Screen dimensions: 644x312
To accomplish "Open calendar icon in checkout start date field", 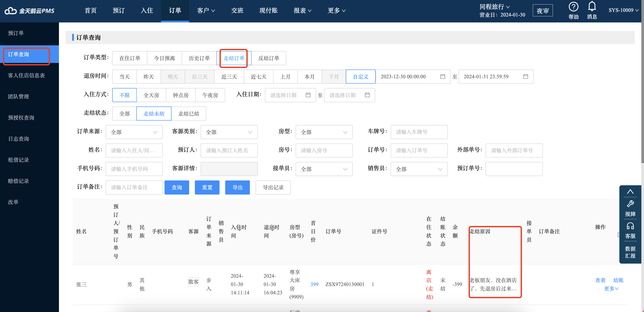I will [443, 77].
